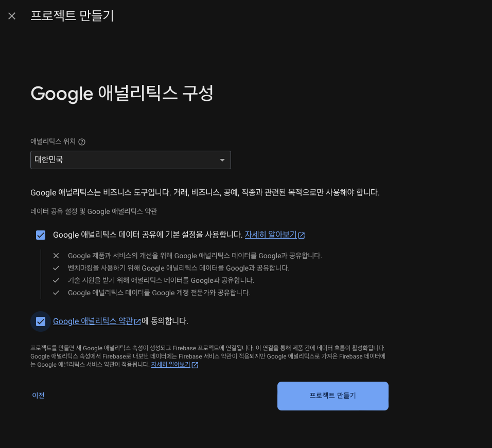Viewport: 492px width, 448px height.
Task: Click checkmark beside 벤치마킹 sharing item
Action: click(56, 268)
